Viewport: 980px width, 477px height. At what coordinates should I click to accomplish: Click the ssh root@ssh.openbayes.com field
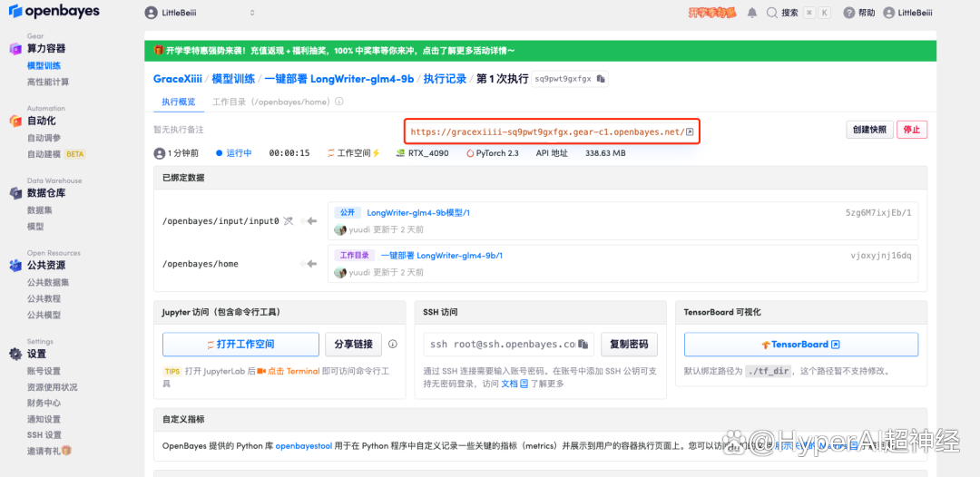[x=508, y=344]
